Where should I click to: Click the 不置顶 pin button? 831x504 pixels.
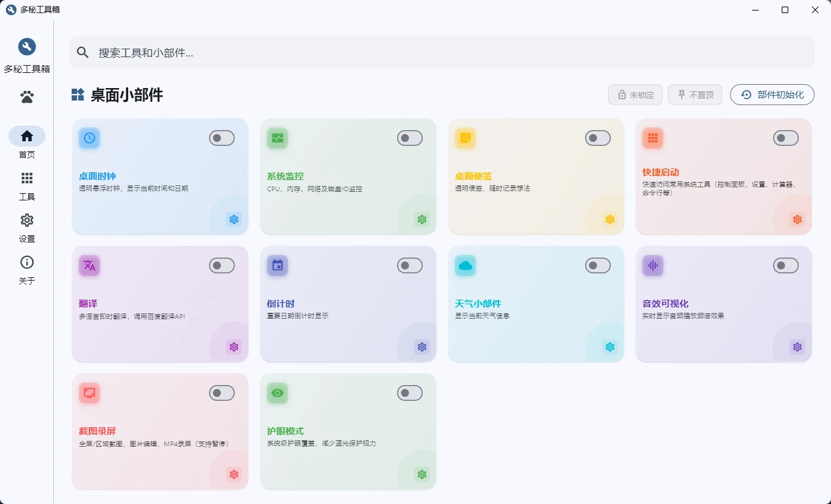point(695,95)
